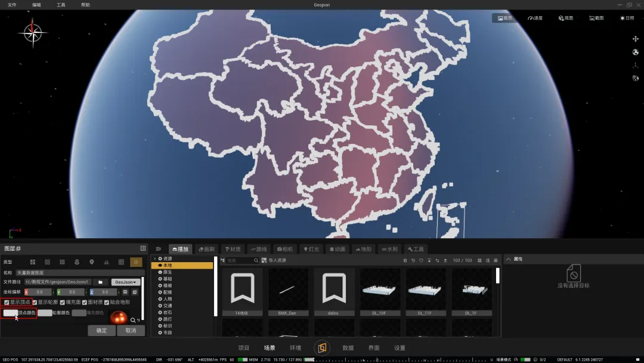Open the 帮助 menu

point(85,5)
